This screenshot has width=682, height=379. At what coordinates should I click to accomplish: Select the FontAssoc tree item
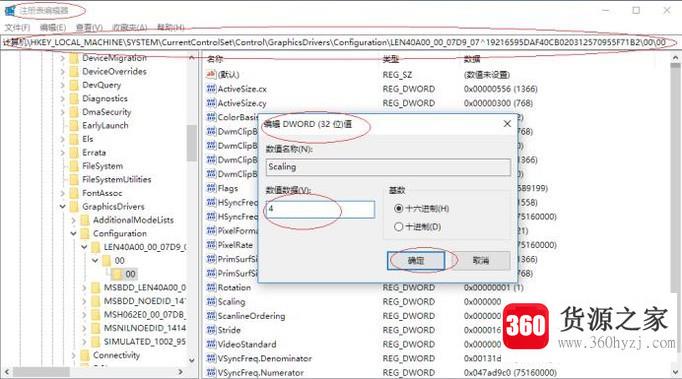tap(102, 193)
